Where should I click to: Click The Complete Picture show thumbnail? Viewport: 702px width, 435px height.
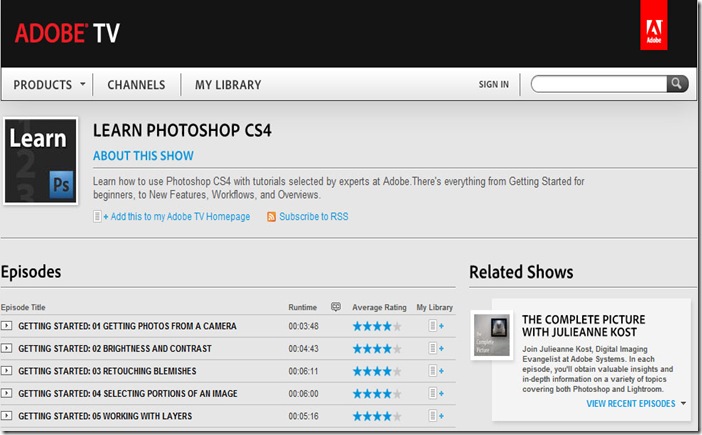(x=492, y=335)
